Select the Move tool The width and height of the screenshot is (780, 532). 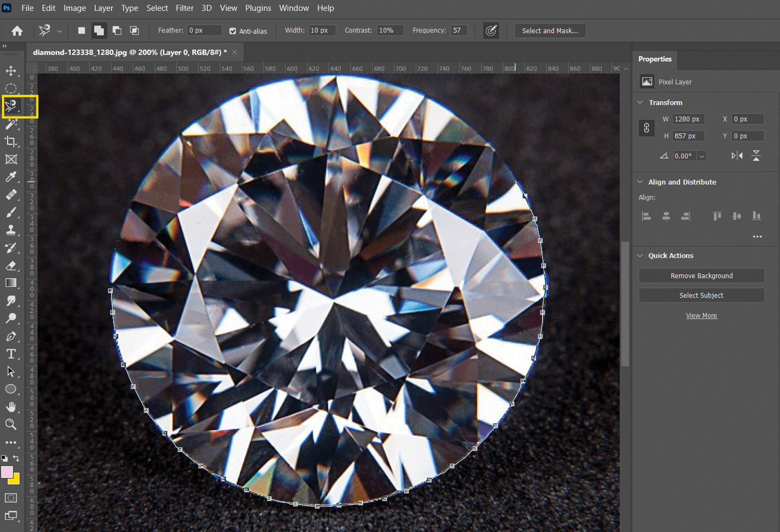11,71
